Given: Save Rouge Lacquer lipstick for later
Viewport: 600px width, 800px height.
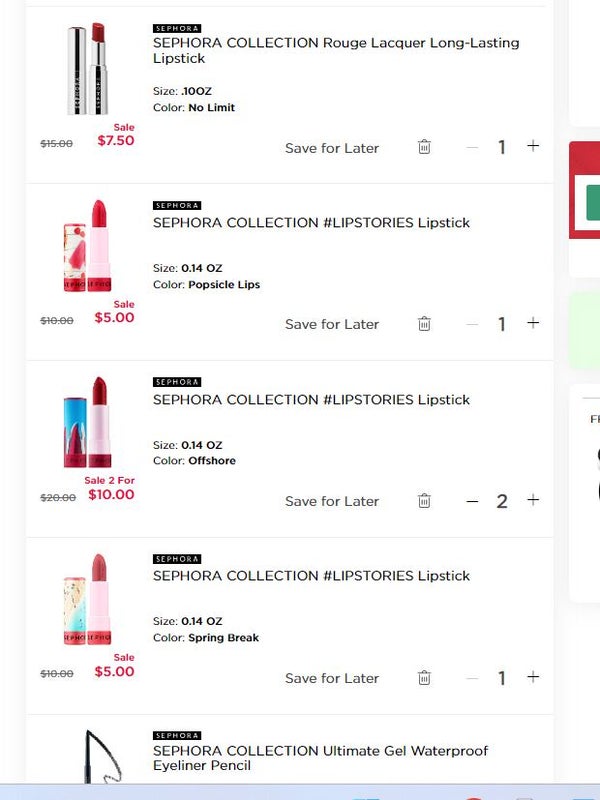Looking at the screenshot, I should click(332, 148).
